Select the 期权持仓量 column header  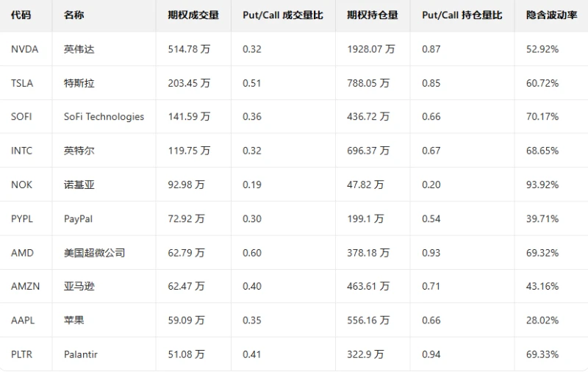[372, 15]
